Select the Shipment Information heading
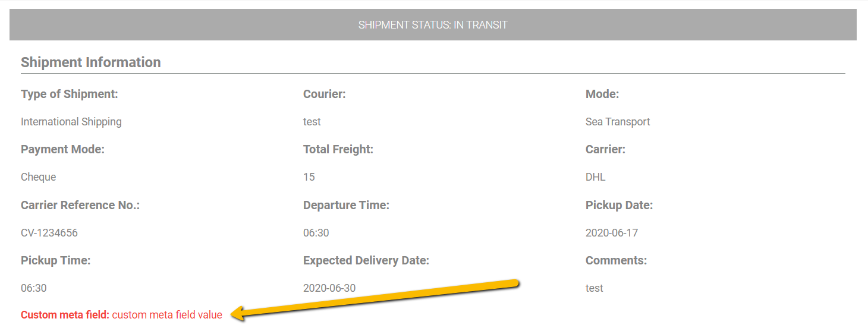 tap(91, 62)
